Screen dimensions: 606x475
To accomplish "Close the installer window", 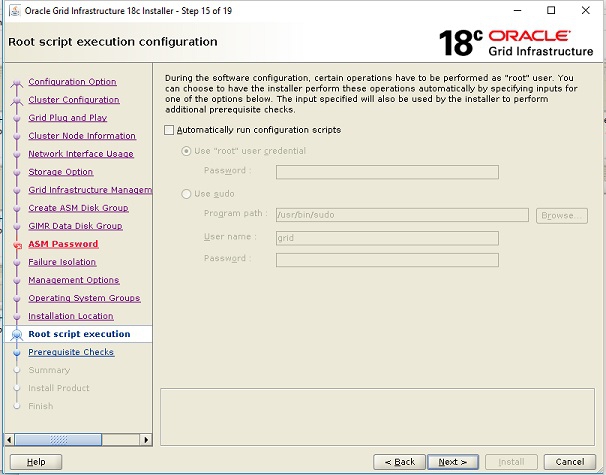I will [586, 10].
